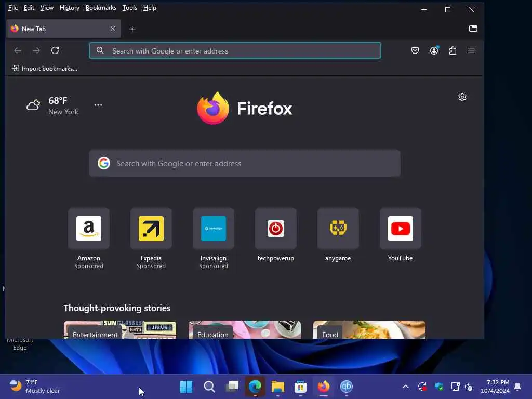Open the weather widget options menu
The height and width of the screenshot is (399, 532).
click(x=98, y=105)
